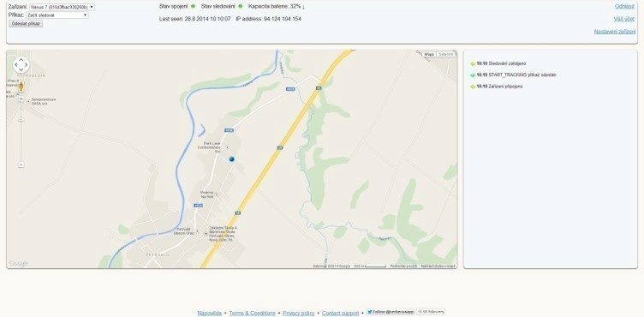Expand the Příkaz command dropdown

click(57, 15)
